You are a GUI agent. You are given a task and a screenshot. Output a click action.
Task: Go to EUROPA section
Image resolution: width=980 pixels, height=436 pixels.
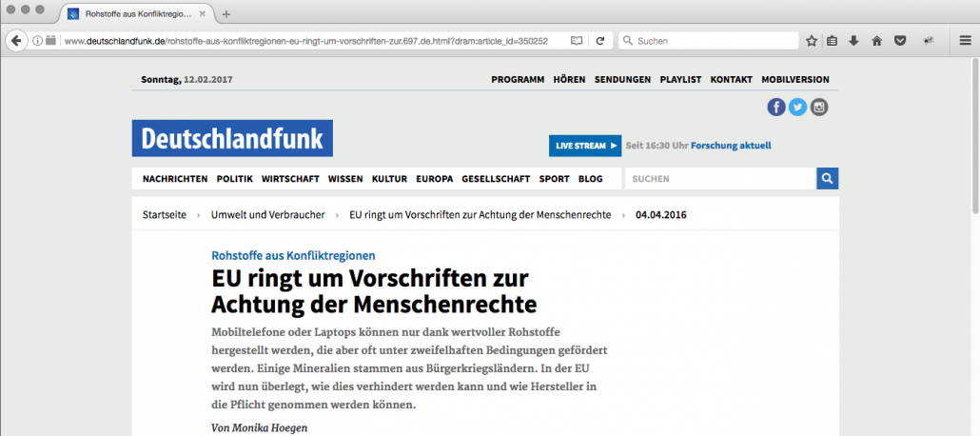435,179
